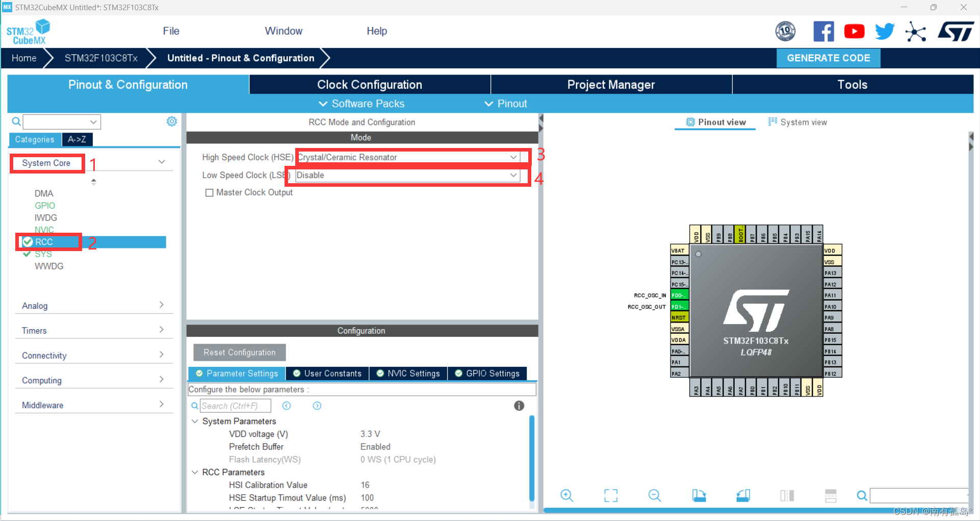Screen dimensions: 980x521
Task: Open the YouTube icon link
Action: [x=854, y=32]
